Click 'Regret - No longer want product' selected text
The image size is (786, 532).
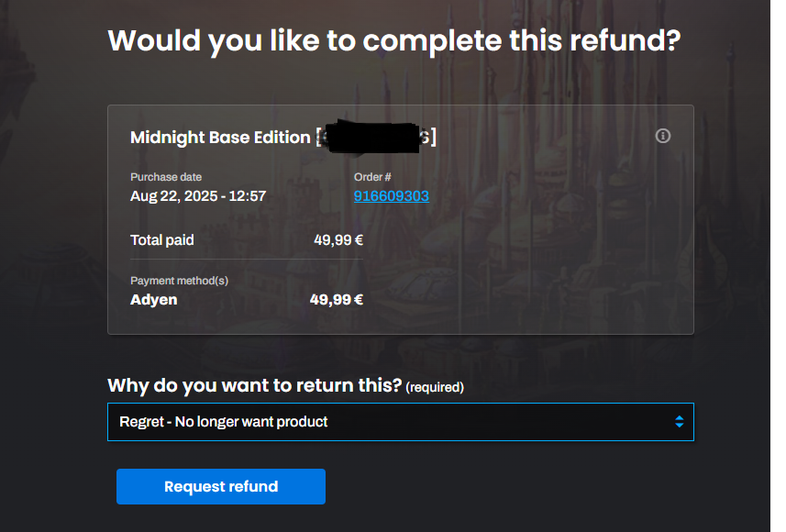(x=224, y=422)
